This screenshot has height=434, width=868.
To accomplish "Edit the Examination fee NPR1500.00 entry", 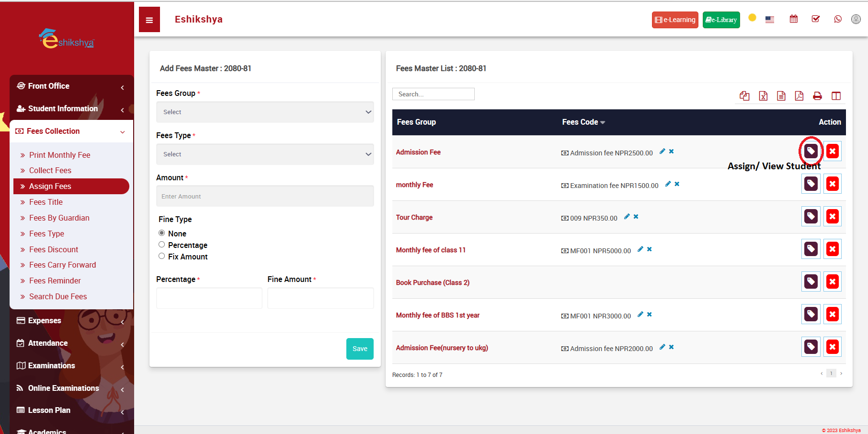I will [668, 184].
